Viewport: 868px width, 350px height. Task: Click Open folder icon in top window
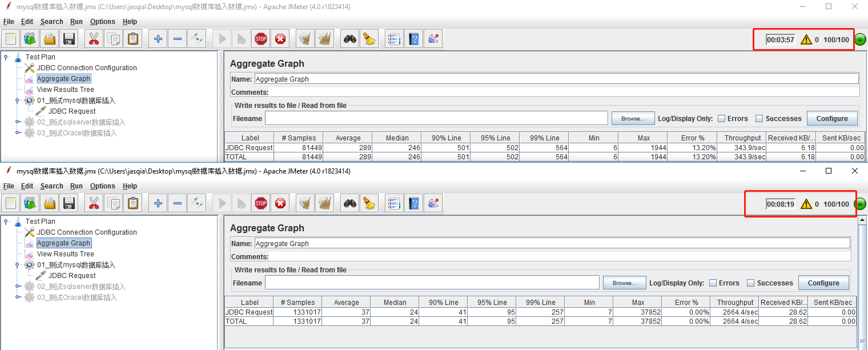coord(50,39)
